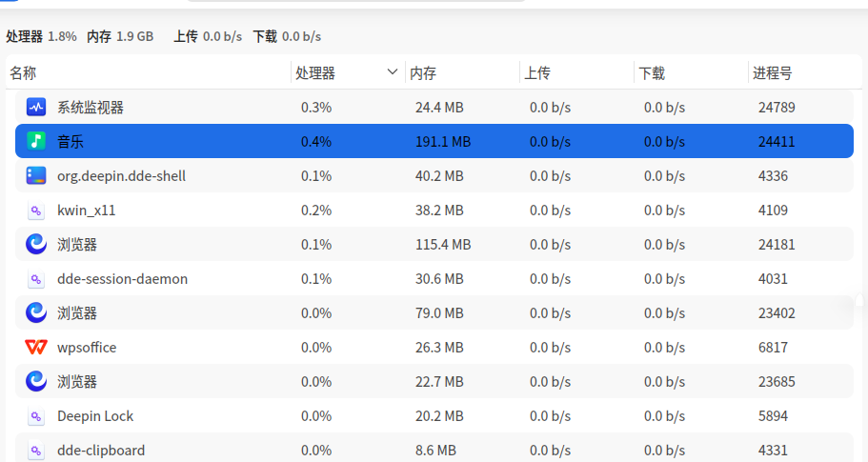Screen dimensions: 868x462
Task: Click the org.deepin.dde-shell icon
Action: [36, 175]
